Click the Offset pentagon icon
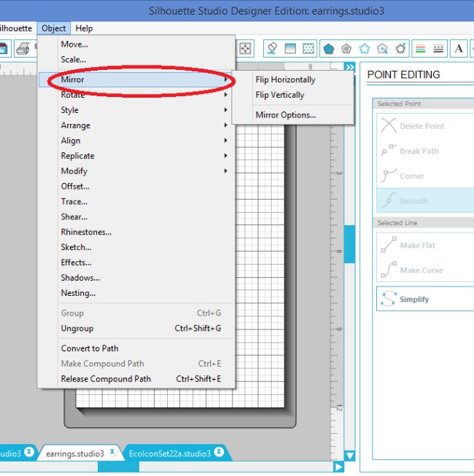 346,49
